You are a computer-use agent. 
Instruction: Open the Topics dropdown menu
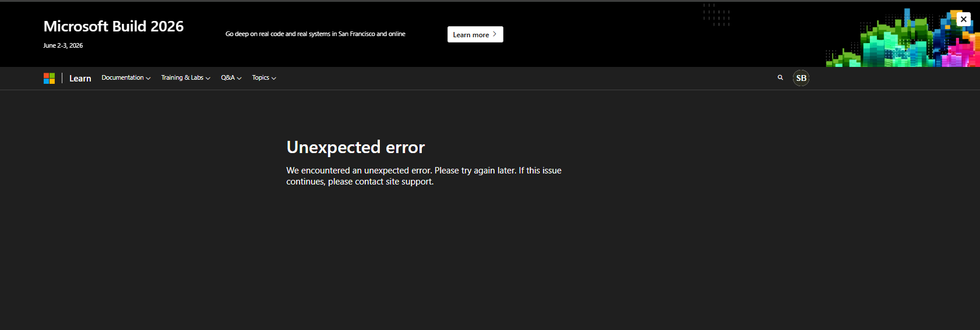(x=264, y=78)
